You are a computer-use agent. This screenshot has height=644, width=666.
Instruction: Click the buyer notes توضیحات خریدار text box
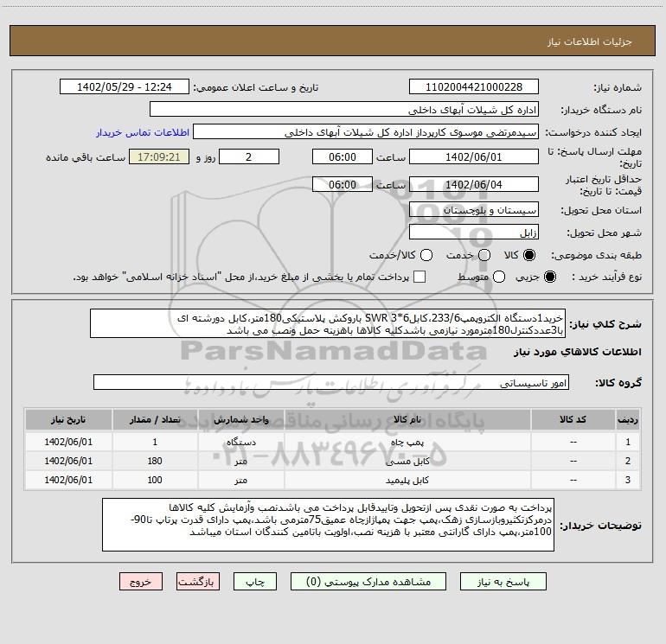click(328, 525)
